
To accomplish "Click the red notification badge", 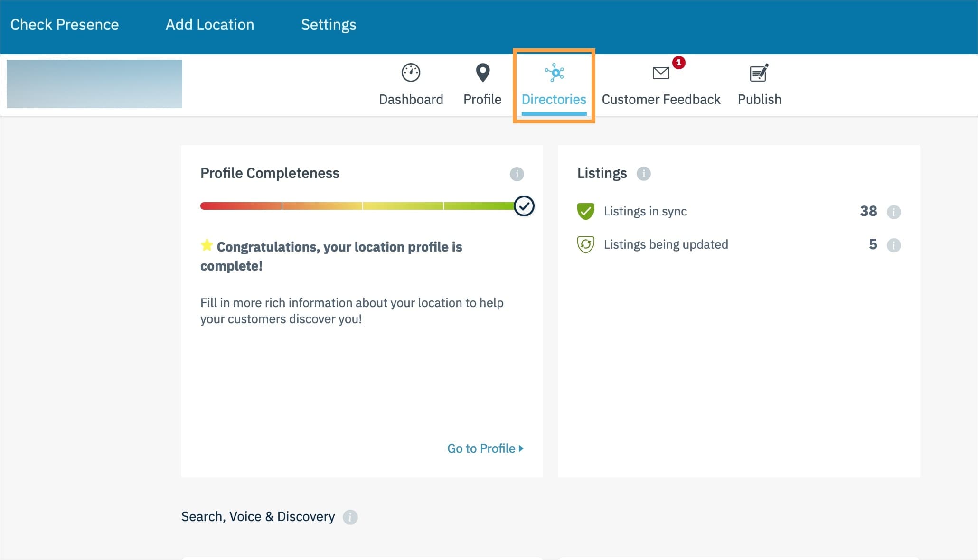I will pyautogui.click(x=678, y=63).
